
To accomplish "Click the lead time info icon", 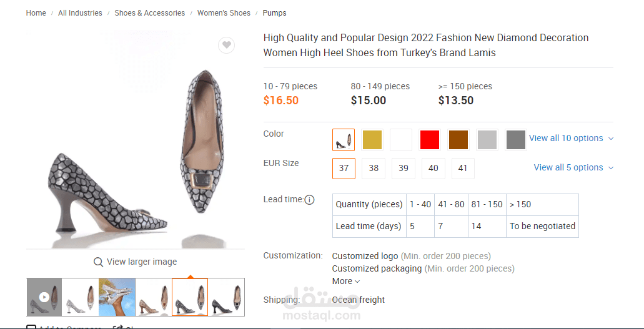I will [309, 200].
